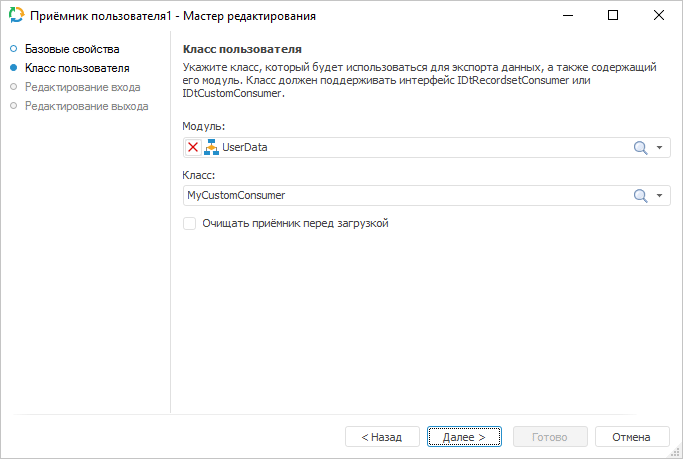
Task: Select the Класс пользователя wizard step
Action: point(76,68)
